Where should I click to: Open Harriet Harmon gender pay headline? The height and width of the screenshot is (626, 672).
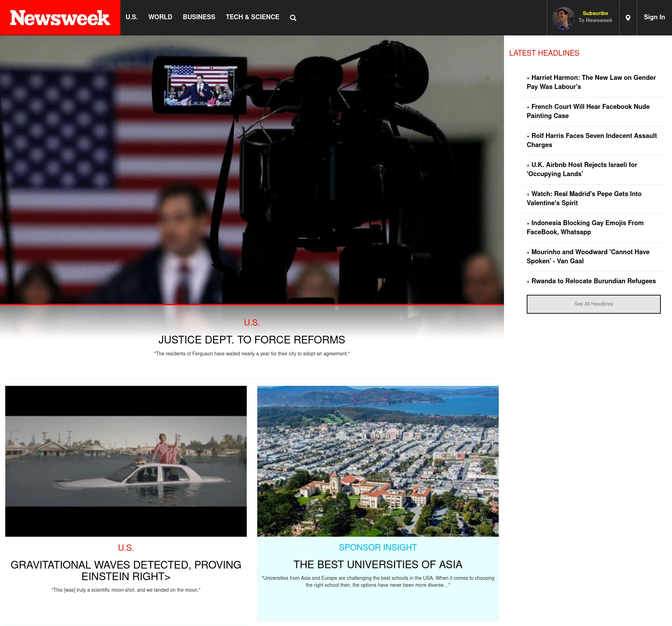click(x=591, y=82)
